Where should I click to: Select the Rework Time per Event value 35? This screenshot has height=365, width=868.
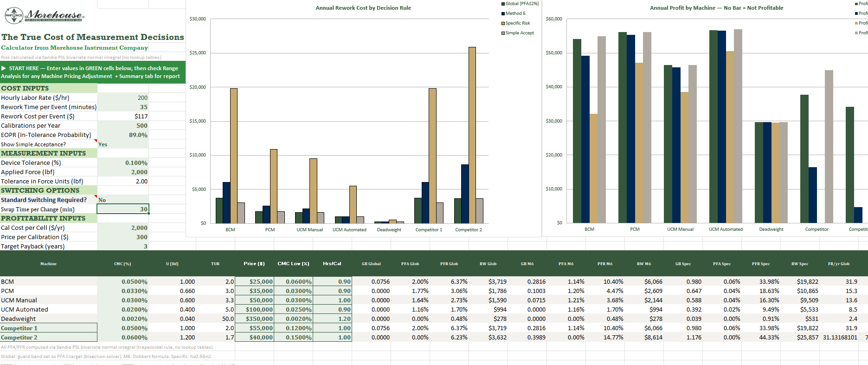tap(123, 107)
